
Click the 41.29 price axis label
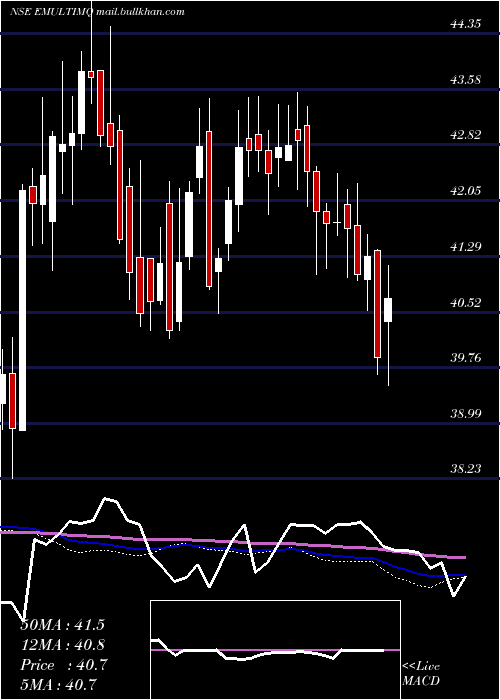(x=466, y=246)
